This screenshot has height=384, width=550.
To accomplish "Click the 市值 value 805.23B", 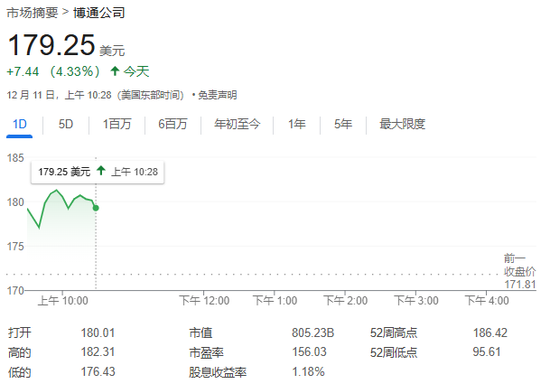I will click(x=313, y=333).
